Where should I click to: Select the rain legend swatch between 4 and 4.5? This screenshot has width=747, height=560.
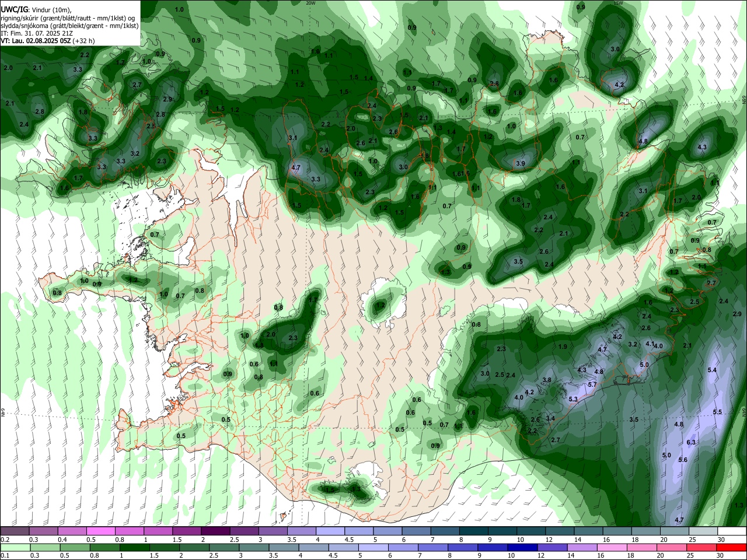coord(315,547)
